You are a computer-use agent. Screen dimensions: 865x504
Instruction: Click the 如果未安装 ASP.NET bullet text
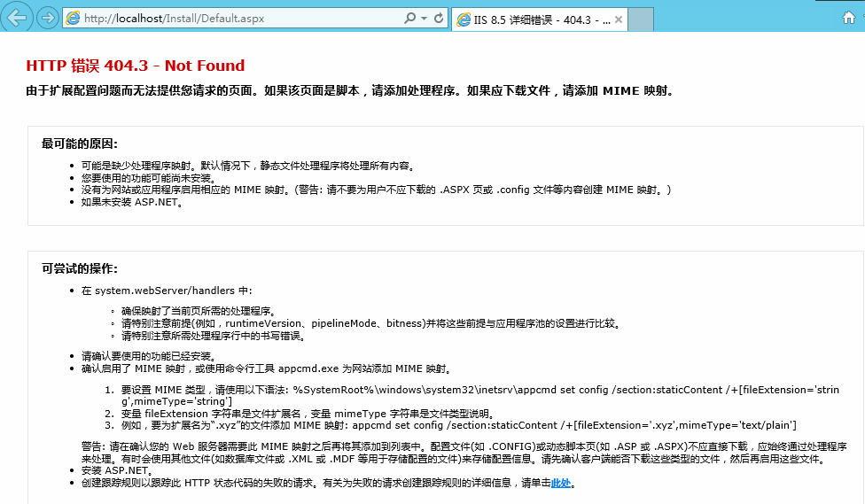point(131,202)
